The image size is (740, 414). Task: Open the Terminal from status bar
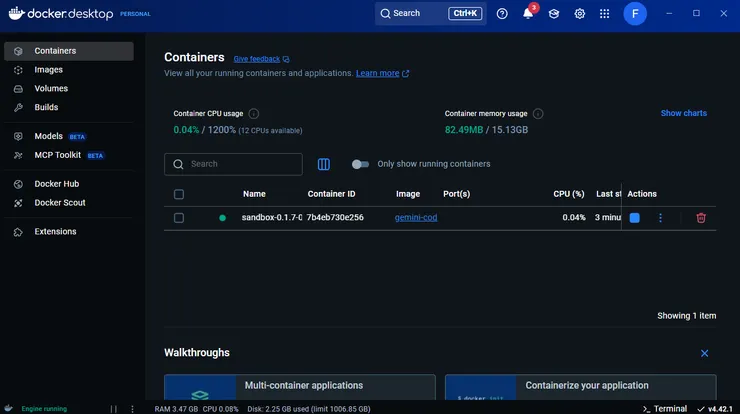click(665, 409)
